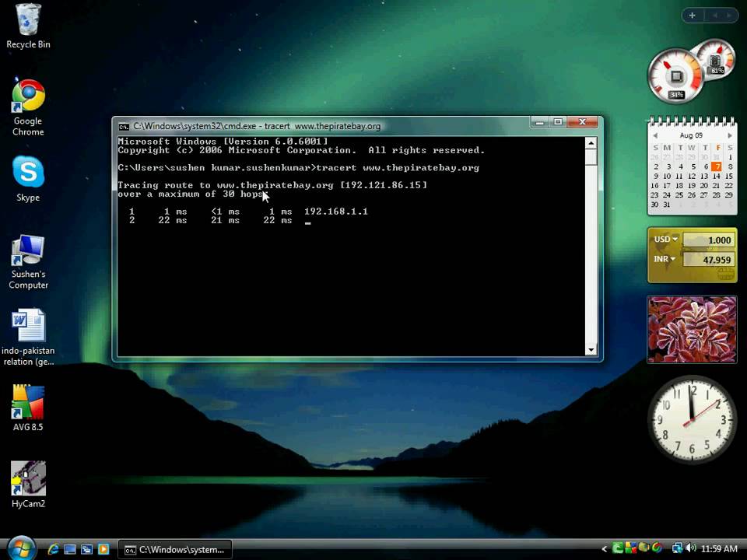The width and height of the screenshot is (747, 560).
Task: Click the analog clock gadget
Action: coord(692,419)
